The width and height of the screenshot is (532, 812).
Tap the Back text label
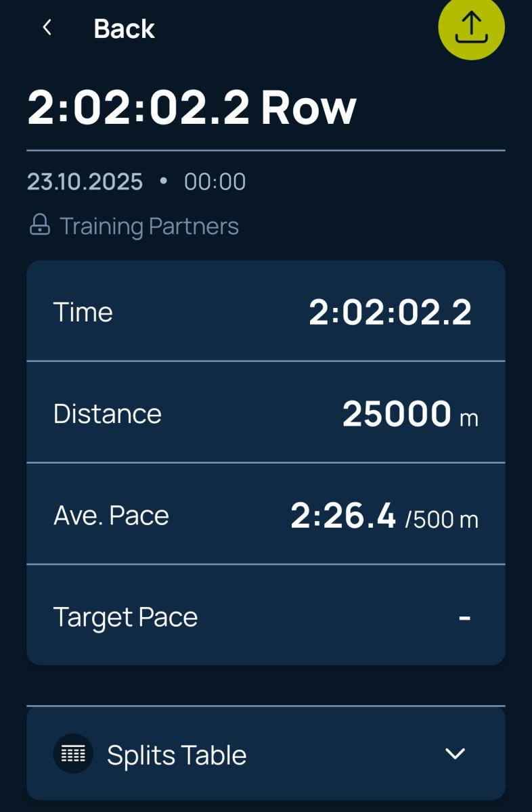(124, 28)
